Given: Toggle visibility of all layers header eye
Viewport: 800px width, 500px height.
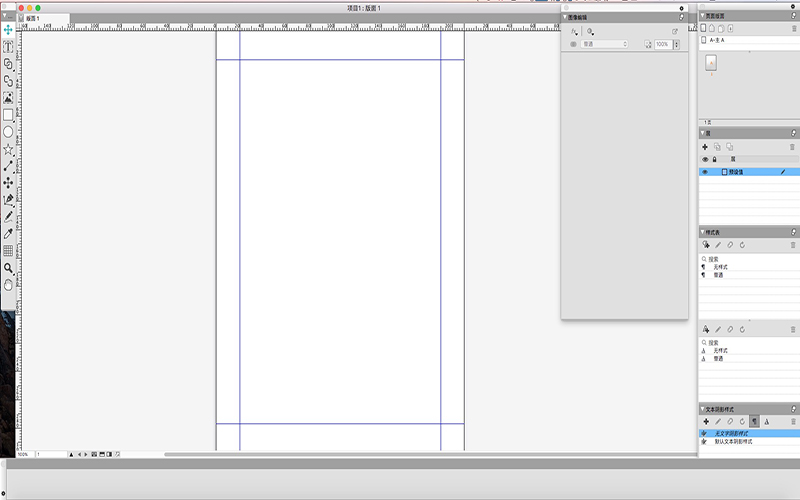Looking at the screenshot, I should point(706,160).
